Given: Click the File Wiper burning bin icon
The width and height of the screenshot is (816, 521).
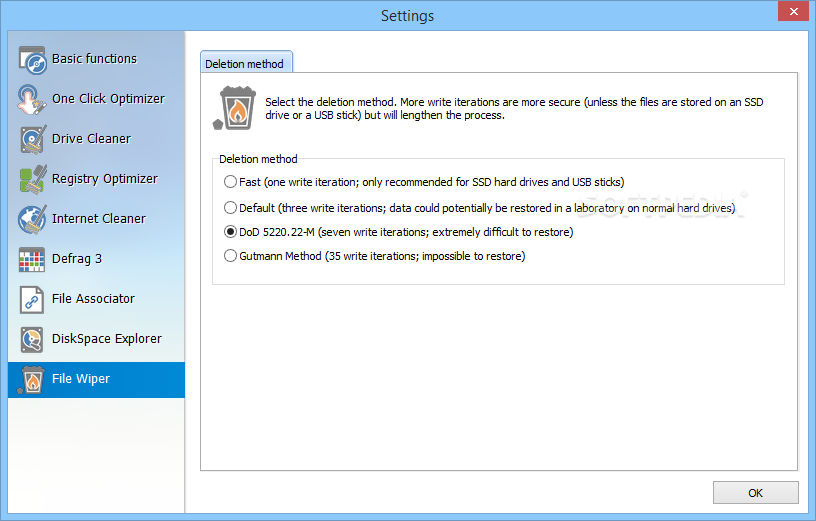Looking at the screenshot, I should (x=31, y=379).
